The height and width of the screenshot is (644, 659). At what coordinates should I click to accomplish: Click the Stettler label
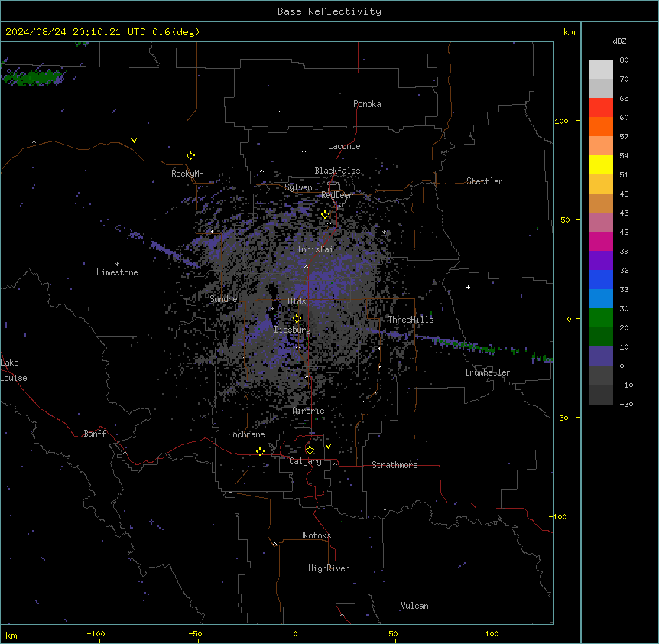tap(484, 181)
